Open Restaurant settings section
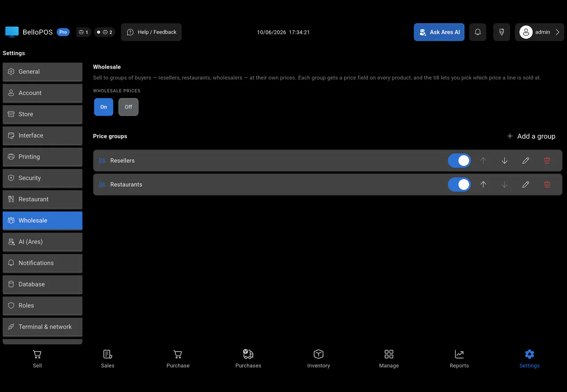The image size is (567, 392). (x=43, y=200)
